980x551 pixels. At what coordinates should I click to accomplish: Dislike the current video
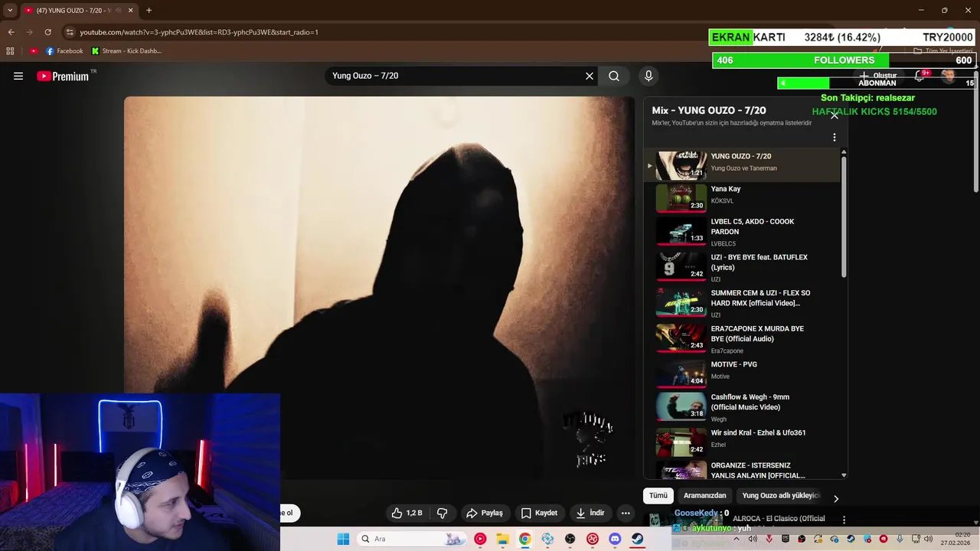[442, 513]
